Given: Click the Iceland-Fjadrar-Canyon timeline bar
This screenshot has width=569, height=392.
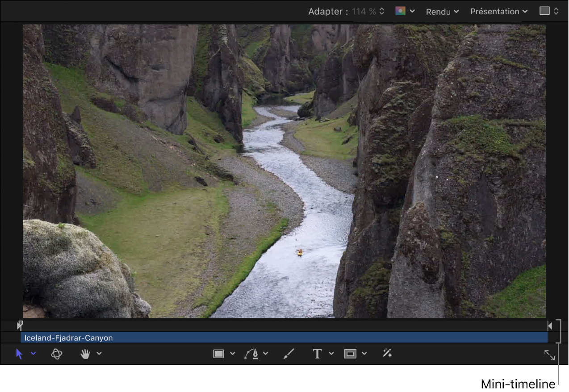Looking at the screenshot, I should point(284,338).
